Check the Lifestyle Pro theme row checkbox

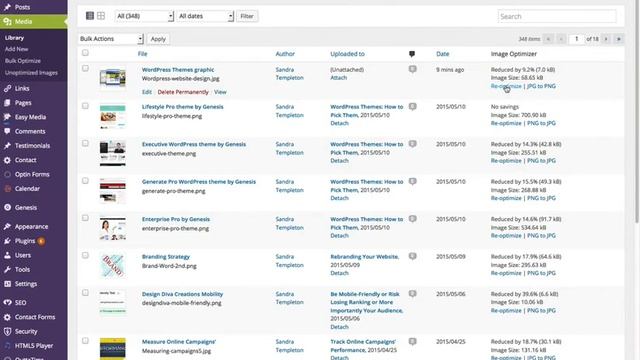[85, 106]
